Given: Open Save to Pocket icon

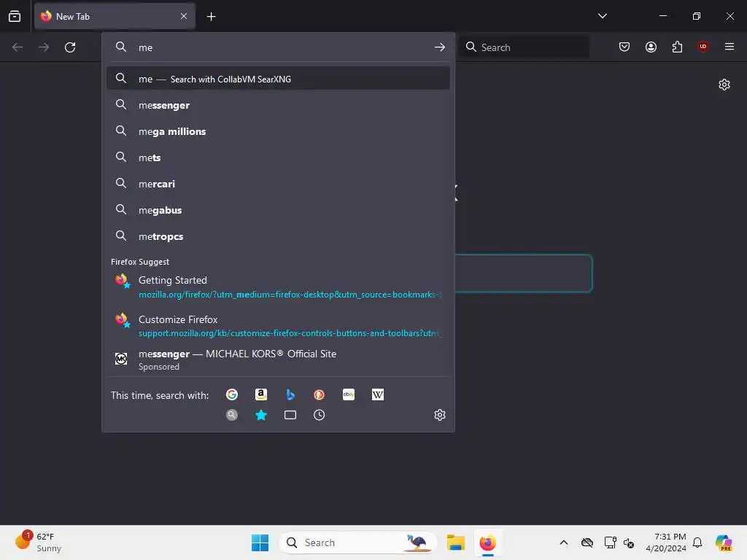Looking at the screenshot, I should coord(624,47).
